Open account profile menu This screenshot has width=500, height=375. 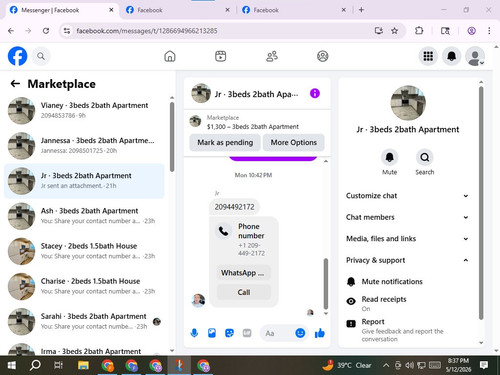pyautogui.click(x=475, y=56)
